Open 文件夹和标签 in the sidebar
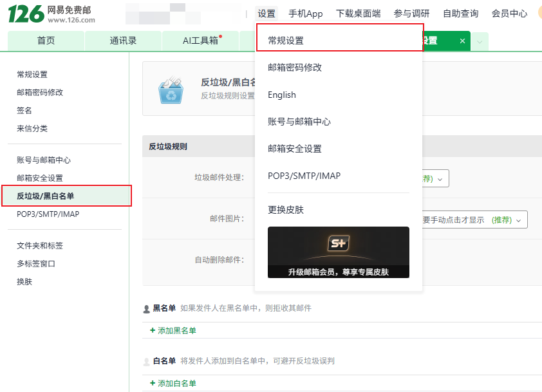542x392 pixels. (x=40, y=246)
